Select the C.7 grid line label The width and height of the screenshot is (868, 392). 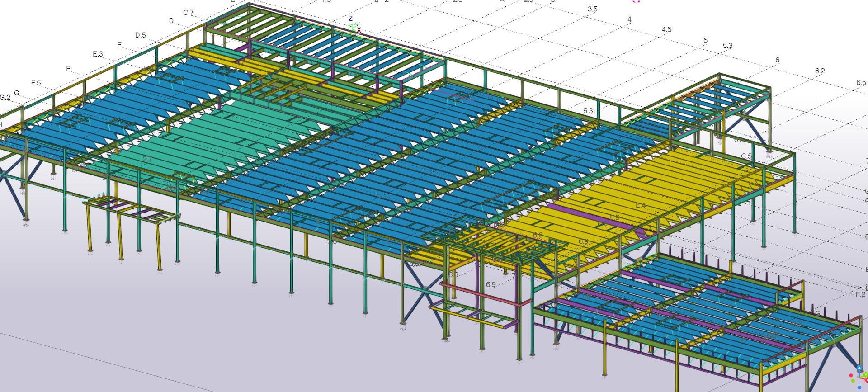click(x=188, y=13)
